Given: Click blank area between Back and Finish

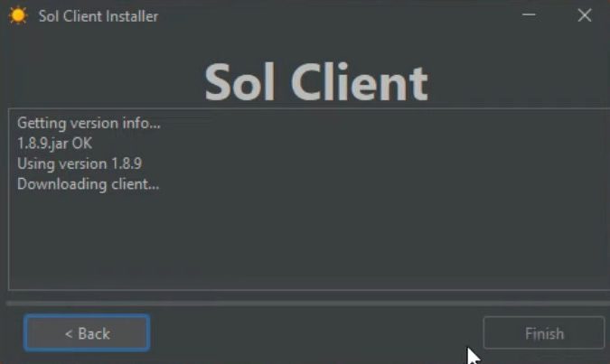Looking at the screenshot, I should 315,333.
